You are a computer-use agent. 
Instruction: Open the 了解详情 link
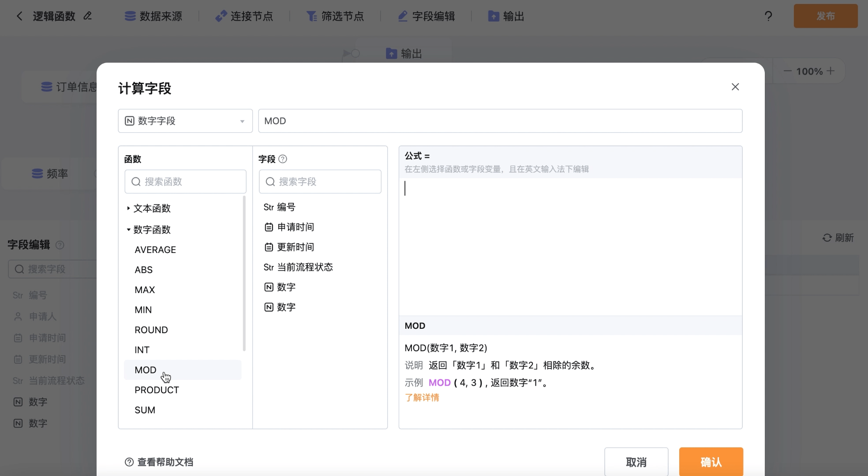(x=422, y=398)
